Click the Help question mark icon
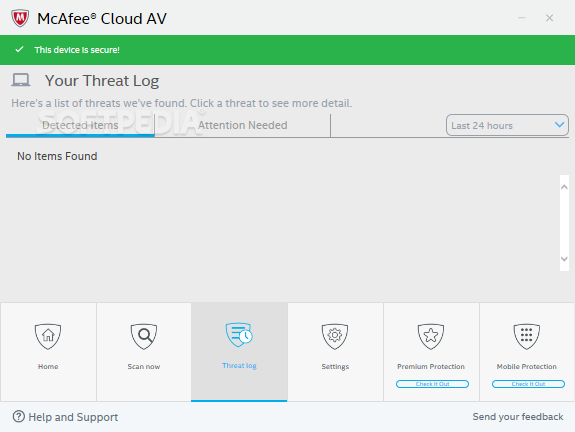This screenshot has width=575, height=432. [x=19, y=417]
